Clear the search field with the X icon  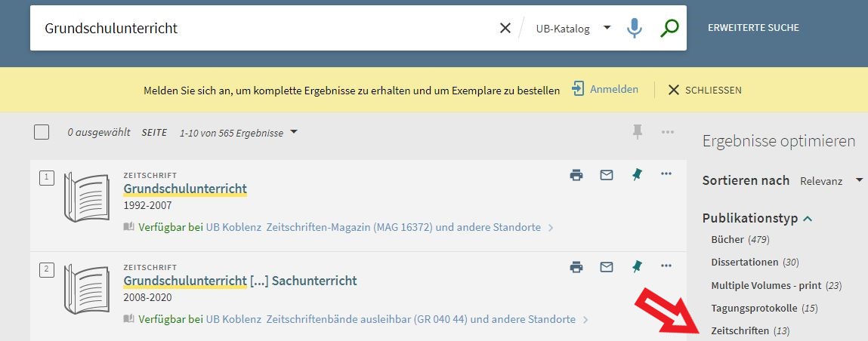point(505,28)
